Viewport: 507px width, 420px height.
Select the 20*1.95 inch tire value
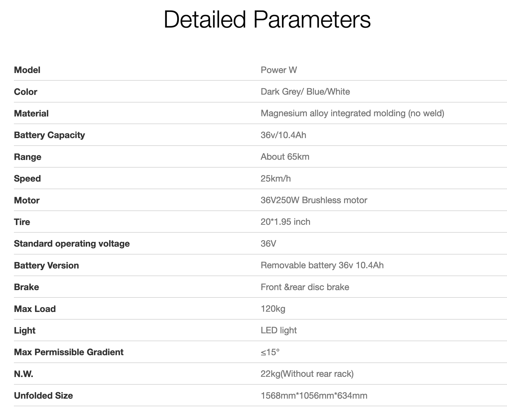[x=285, y=222]
